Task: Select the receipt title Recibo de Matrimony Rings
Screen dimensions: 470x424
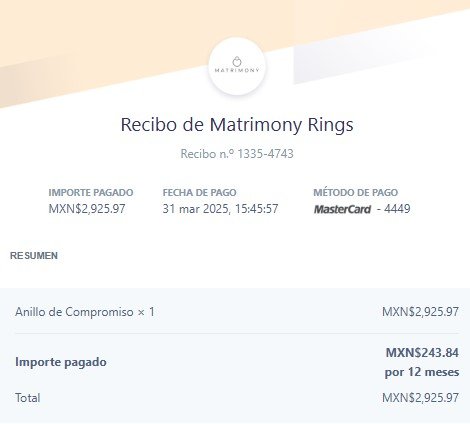Action: pos(237,125)
